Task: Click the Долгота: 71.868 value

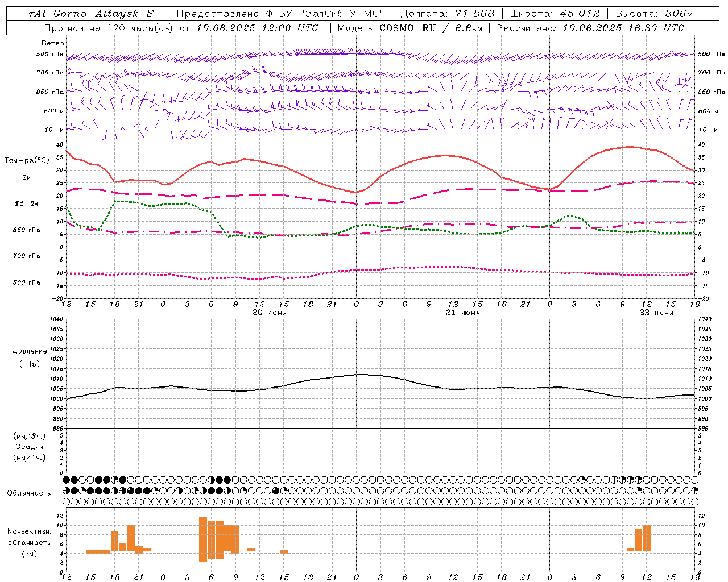Action: click(448, 14)
